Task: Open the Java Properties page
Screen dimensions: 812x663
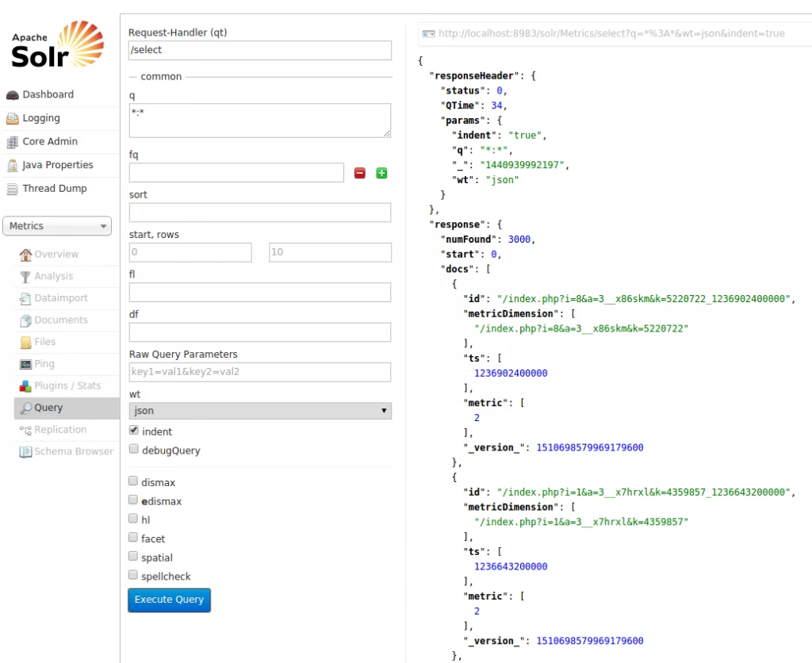Action: (58, 165)
